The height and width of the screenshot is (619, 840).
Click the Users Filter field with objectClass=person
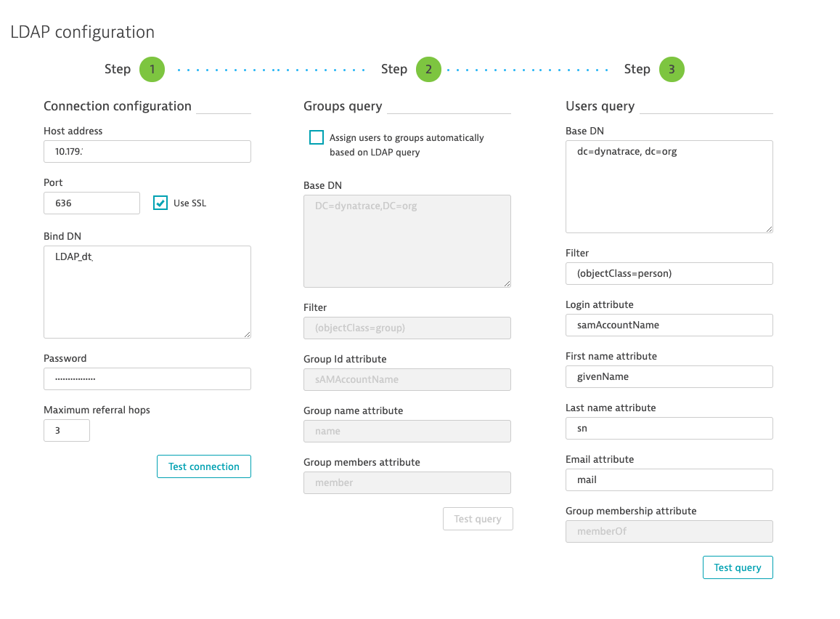pyautogui.click(x=669, y=273)
